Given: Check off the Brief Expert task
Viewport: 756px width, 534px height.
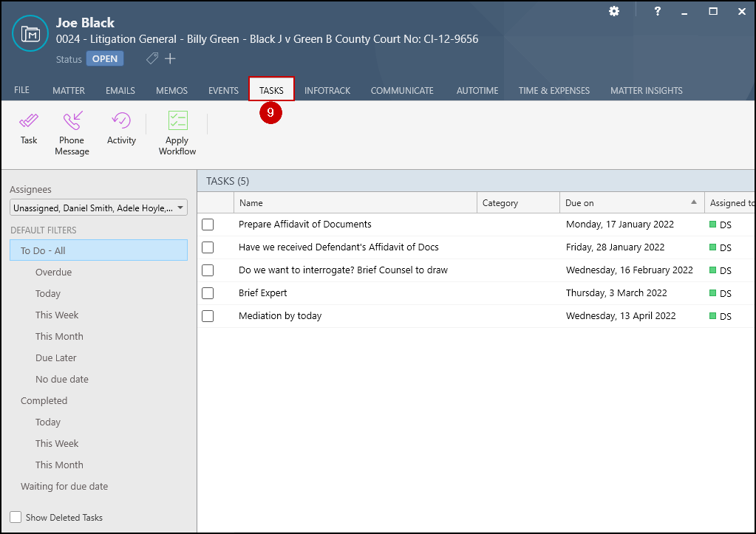Looking at the screenshot, I should click(208, 293).
